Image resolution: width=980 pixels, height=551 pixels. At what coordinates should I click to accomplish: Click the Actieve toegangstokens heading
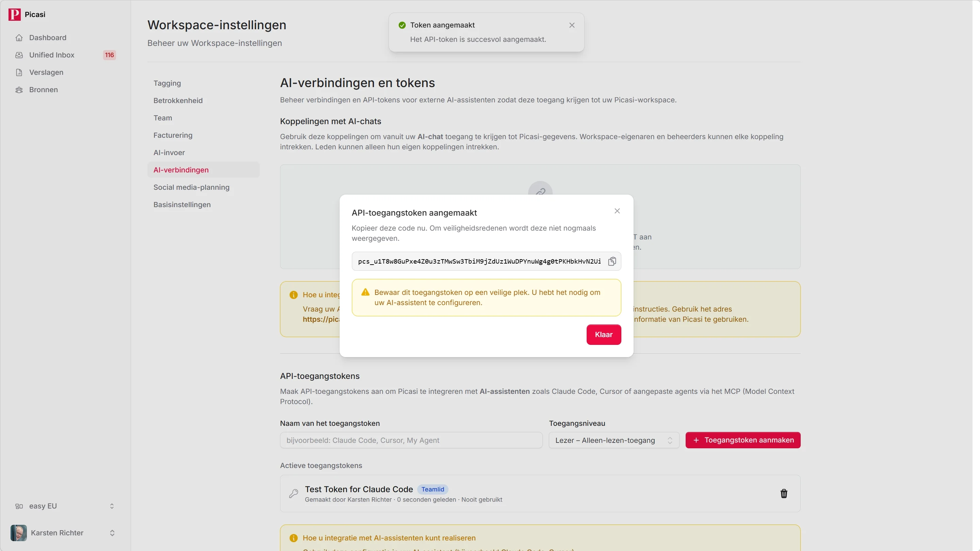[321, 465]
